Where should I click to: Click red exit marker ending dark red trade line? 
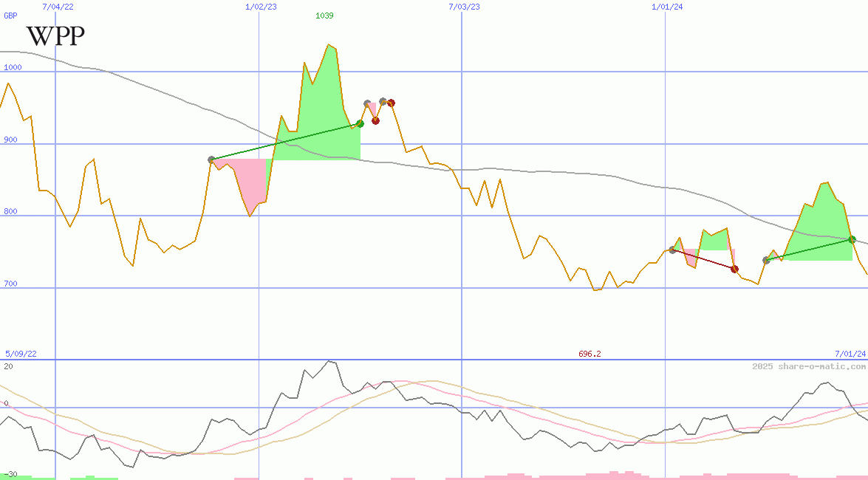[x=734, y=269]
